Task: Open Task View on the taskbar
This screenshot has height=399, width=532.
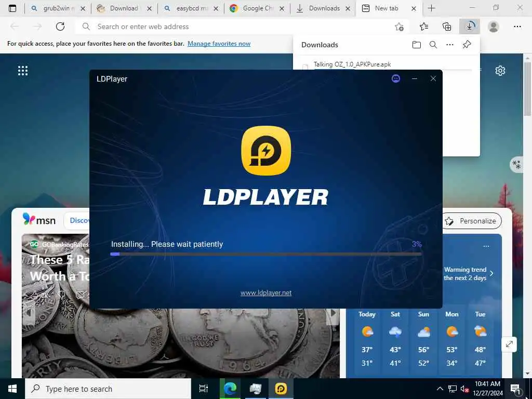Action: pos(203,389)
